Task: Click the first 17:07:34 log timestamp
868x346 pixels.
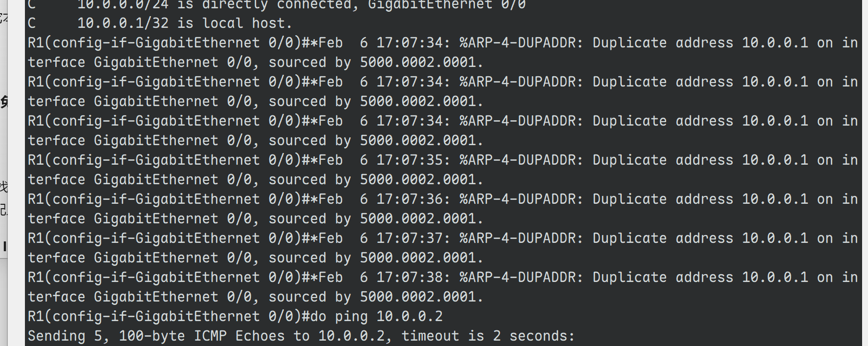Action: point(412,43)
